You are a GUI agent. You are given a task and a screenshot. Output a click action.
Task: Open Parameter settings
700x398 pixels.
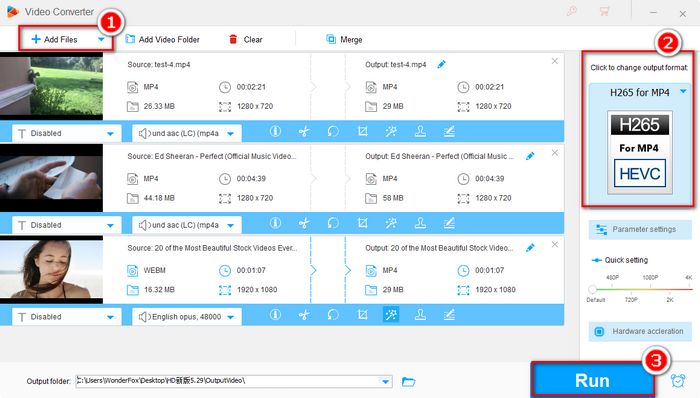(640, 229)
